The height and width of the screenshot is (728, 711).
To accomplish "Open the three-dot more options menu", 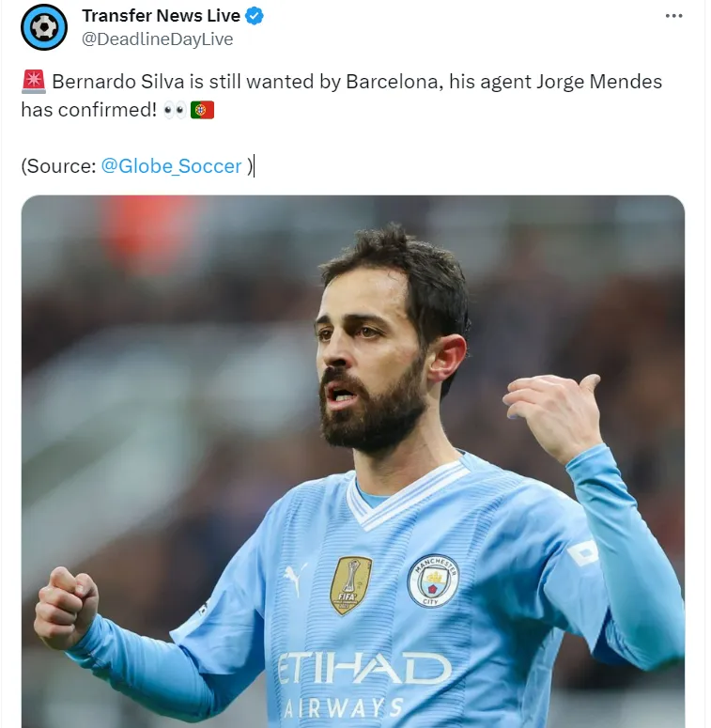I will 673,16.
